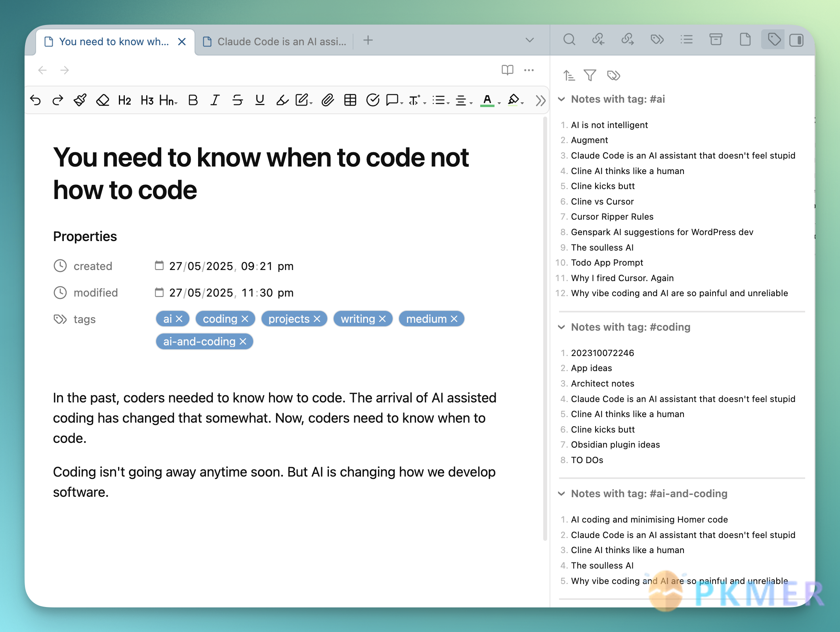
Task: Apply H2 heading format
Action: pos(124,100)
